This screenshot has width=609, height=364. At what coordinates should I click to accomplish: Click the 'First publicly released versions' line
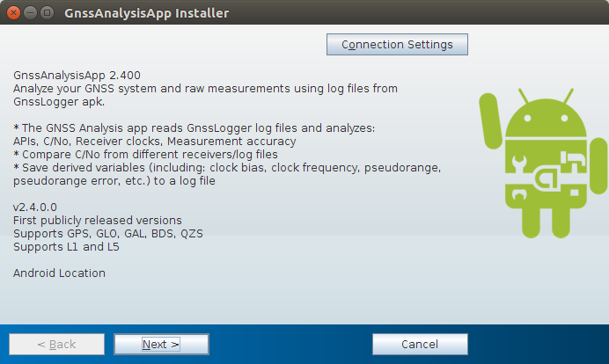[x=97, y=220]
